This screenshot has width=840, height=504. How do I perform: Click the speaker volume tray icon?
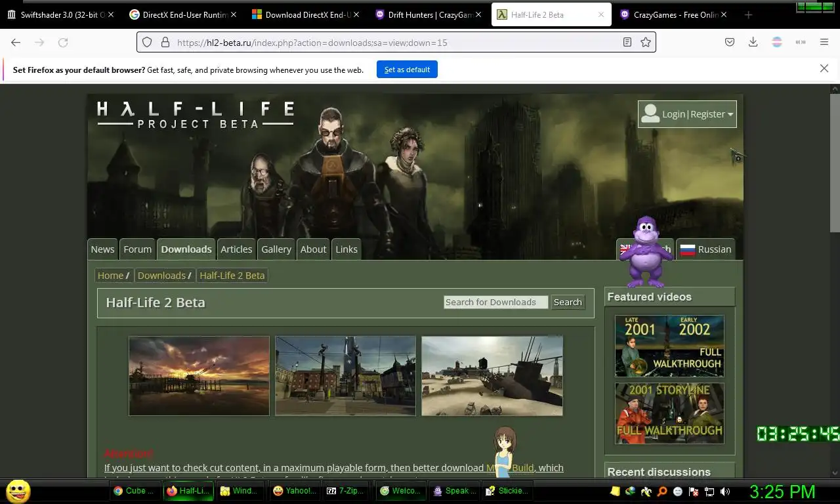(725, 492)
